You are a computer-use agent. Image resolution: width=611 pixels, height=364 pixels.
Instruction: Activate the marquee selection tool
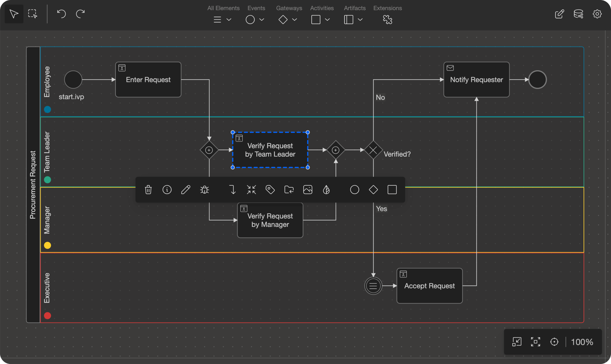pos(32,14)
